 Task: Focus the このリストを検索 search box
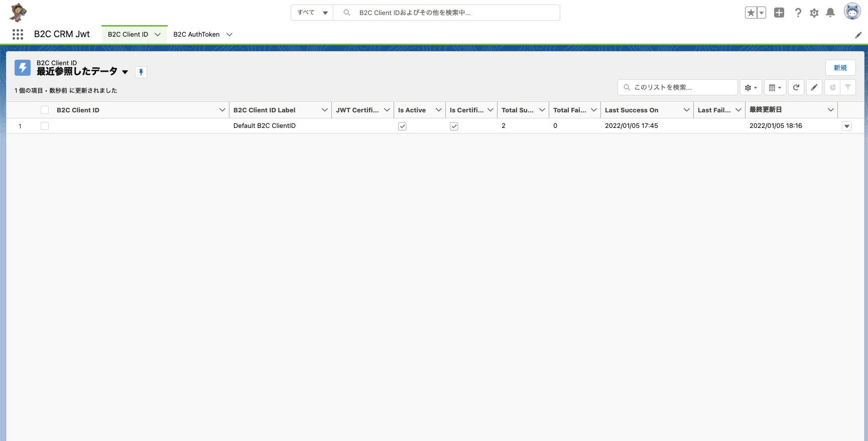point(678,87)
